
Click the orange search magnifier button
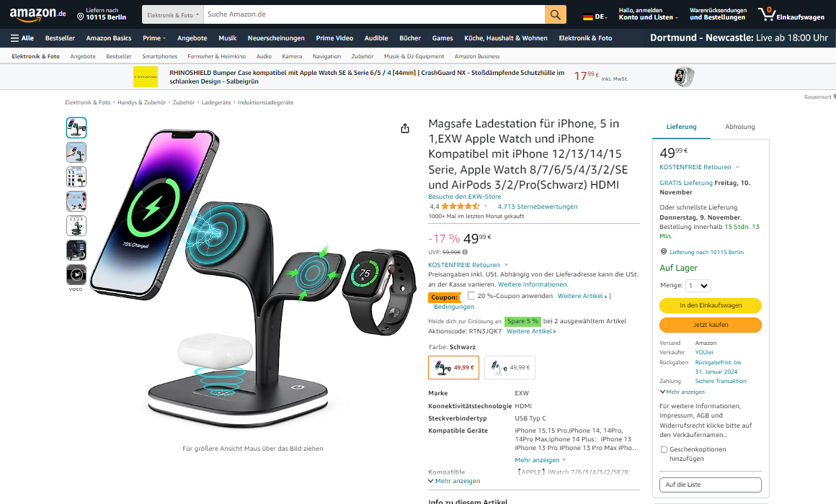coord(555,14)
